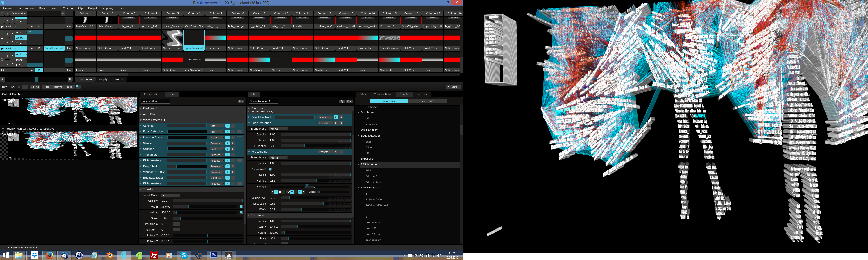Toggle bypass B on Colorize effect
The image size is (868, 260).
(227, 126)
